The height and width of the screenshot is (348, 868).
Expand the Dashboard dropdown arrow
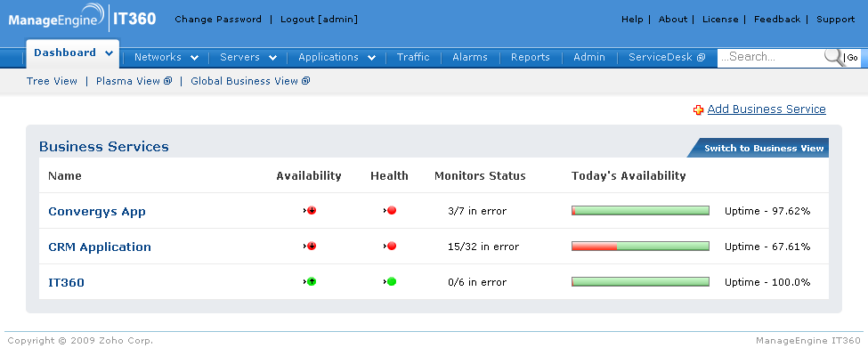109,53
